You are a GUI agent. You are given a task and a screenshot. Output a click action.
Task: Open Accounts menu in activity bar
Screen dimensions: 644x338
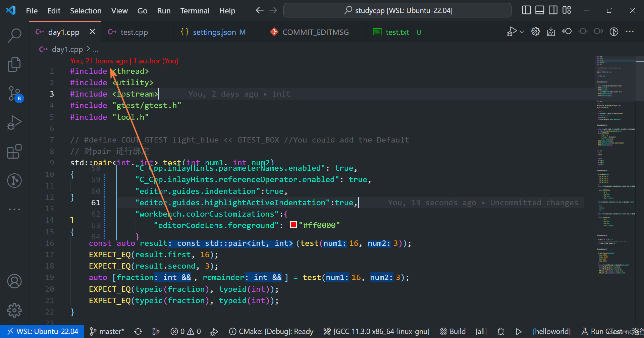click(x=14, y=281)
